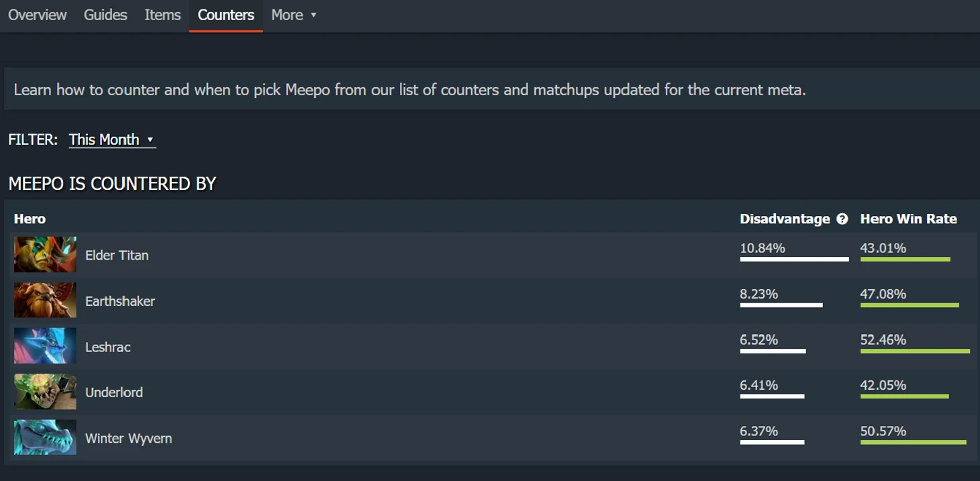Open the Winter Wyvern name link
The width and height of the screenshot is (980, 481).
[128, 438]
